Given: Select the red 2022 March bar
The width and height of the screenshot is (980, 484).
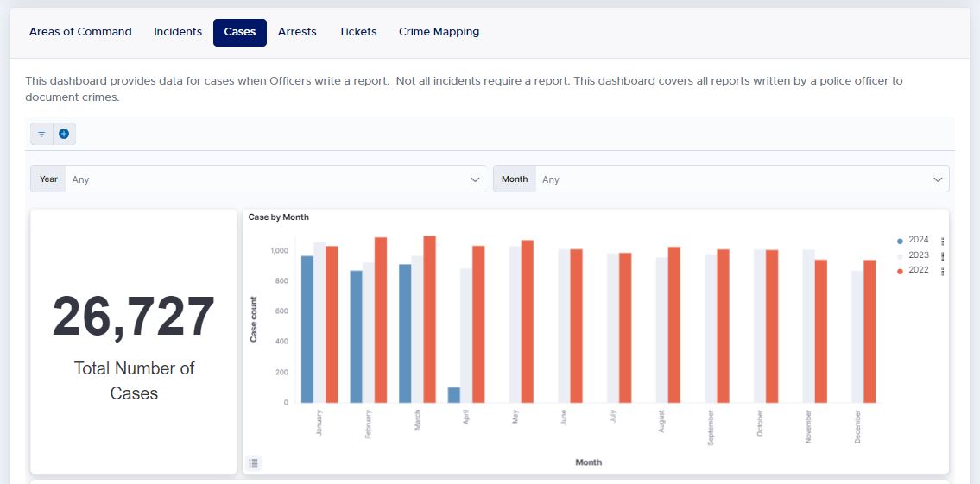Looking at the screenshot, I should [429, 319].
